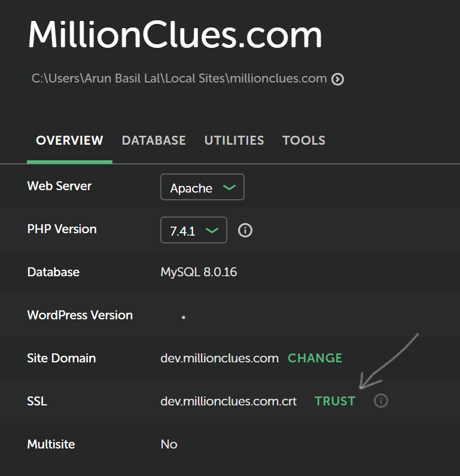This screenshot has width=460, height=476.
Task: Switch to the TOOLS tab
Action: [x=304, y=141]
